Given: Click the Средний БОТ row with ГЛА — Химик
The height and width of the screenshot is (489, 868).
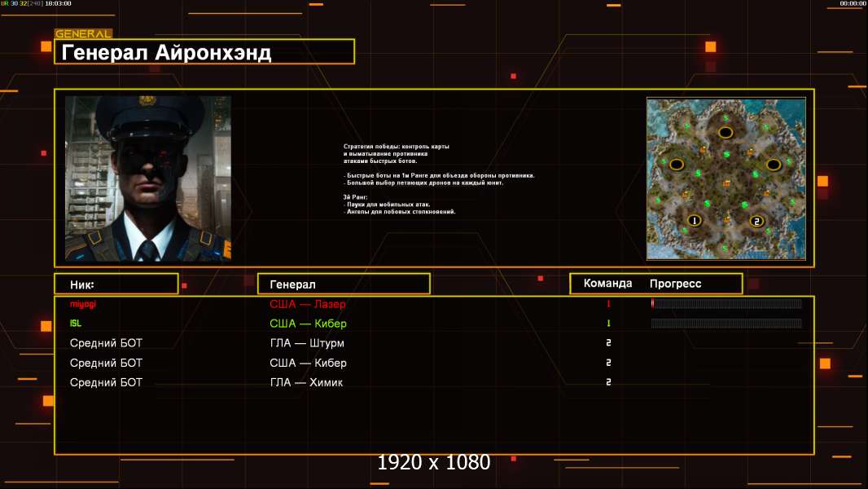Looking at the screenshot, I should (x=434, y=383).
